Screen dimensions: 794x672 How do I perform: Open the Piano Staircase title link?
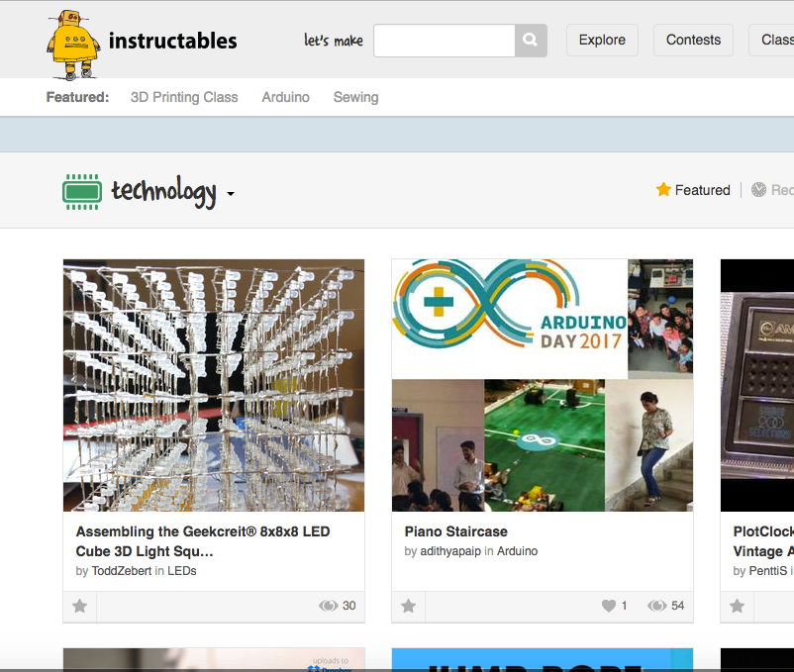455,531
